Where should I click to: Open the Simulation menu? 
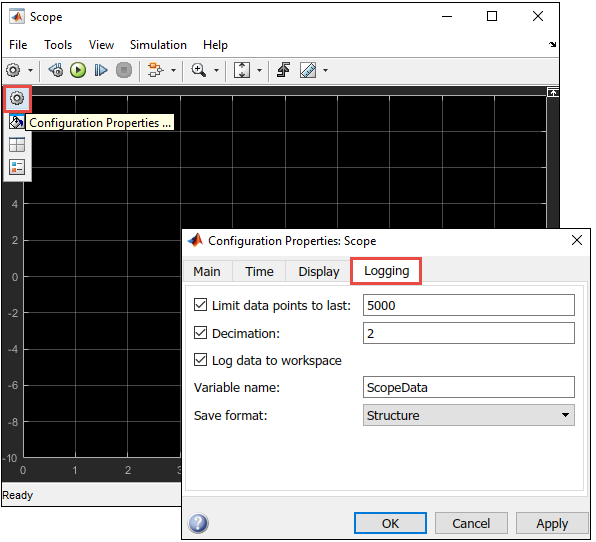(158, 45)
